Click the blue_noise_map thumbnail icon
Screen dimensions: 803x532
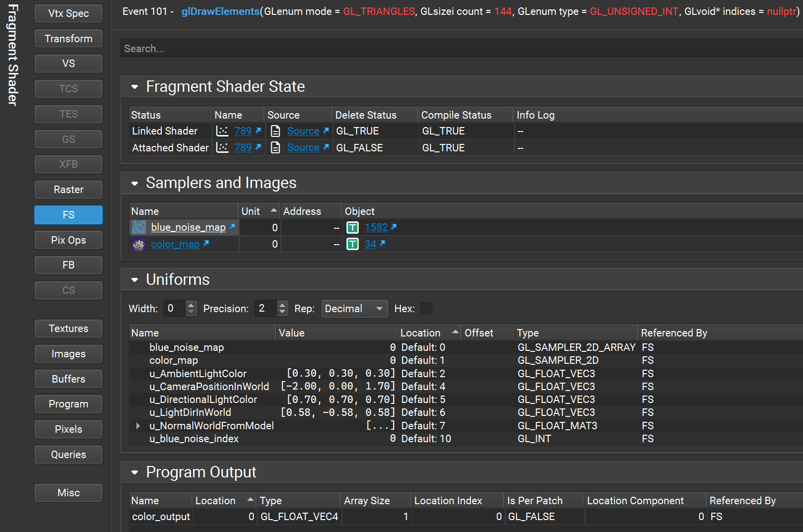[139, 228]
